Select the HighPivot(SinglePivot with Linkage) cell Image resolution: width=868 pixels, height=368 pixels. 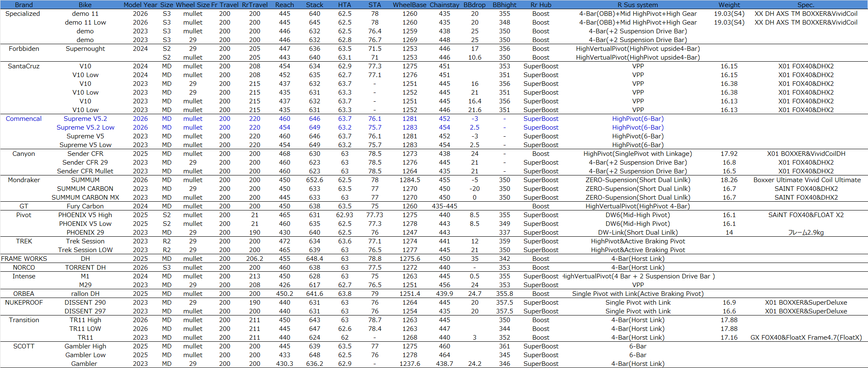tap(638, 154)
